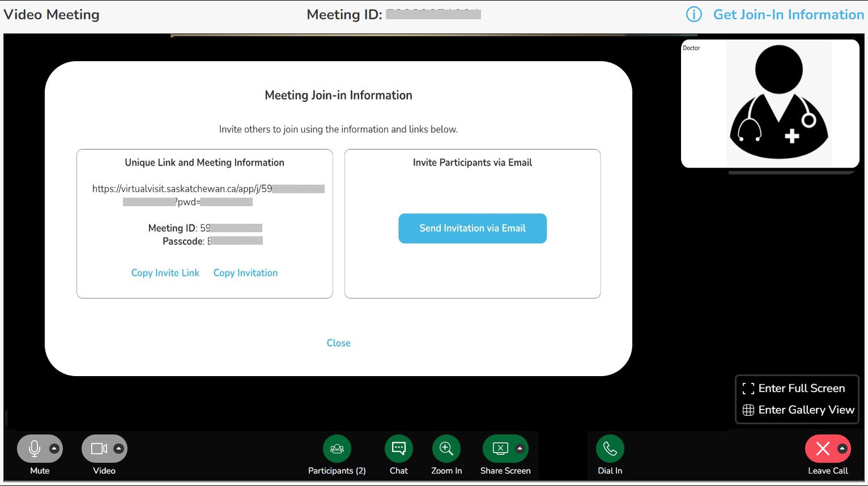Toggle the Video camera button
Viewport: 868px width, 486px height.
tap(99, 449)
